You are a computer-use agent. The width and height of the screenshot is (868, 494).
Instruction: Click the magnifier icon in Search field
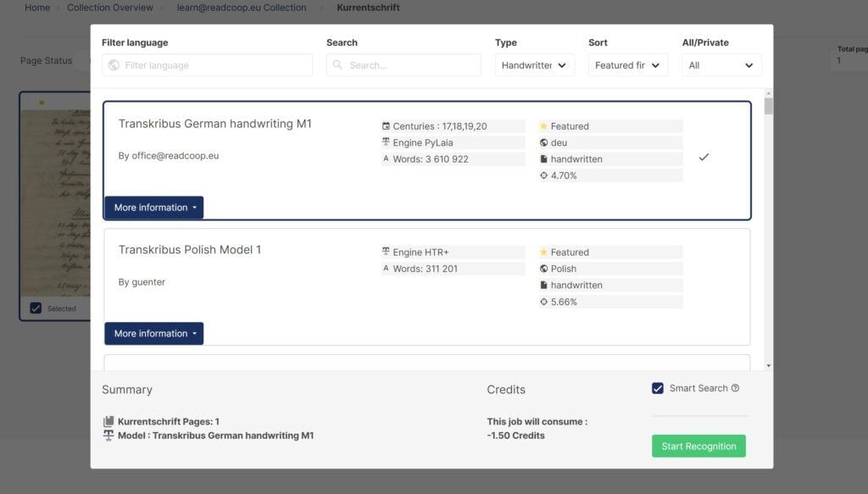point(338,65)
